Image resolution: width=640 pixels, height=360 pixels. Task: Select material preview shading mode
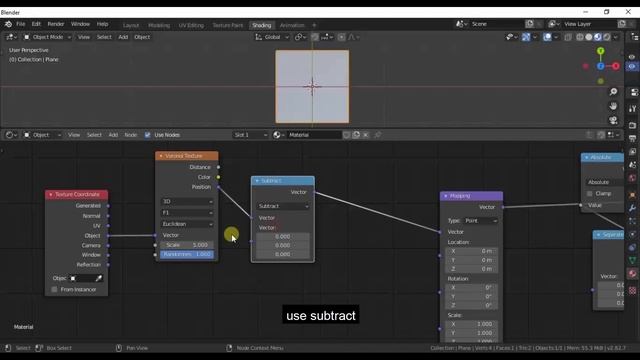point(598,37)
